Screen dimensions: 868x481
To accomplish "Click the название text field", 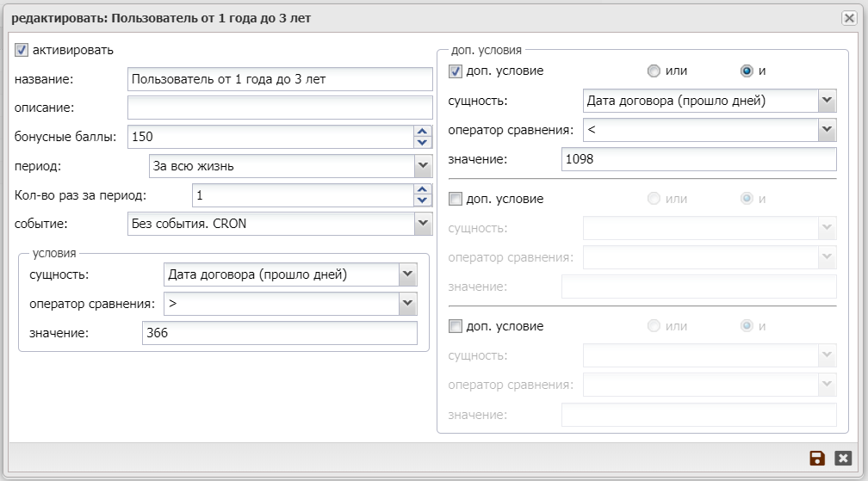I will click(279, 79).
